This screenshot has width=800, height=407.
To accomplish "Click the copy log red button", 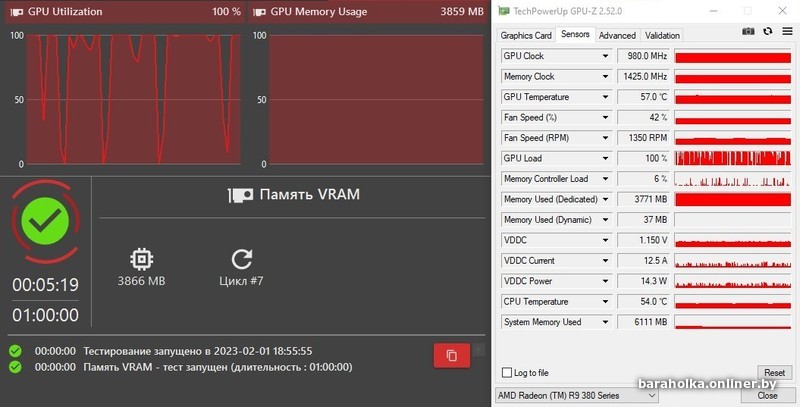I will (451, 355).
